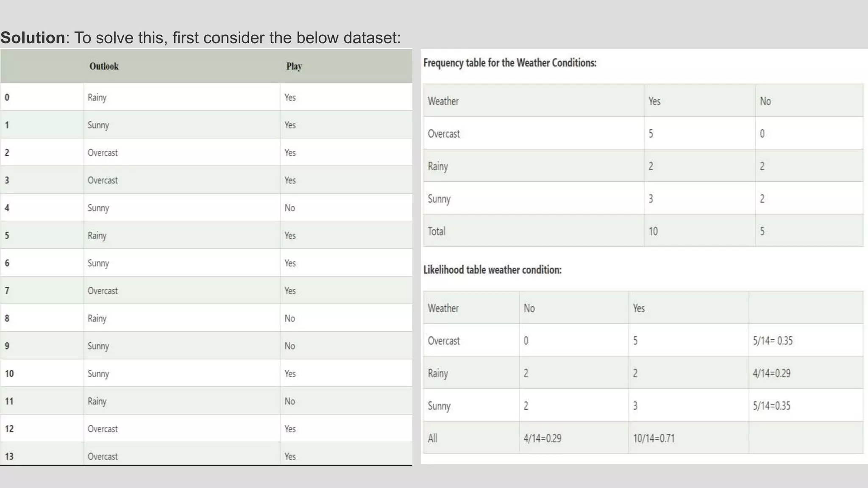Click 'Overcast' in dataset row 3

(103, 180)
